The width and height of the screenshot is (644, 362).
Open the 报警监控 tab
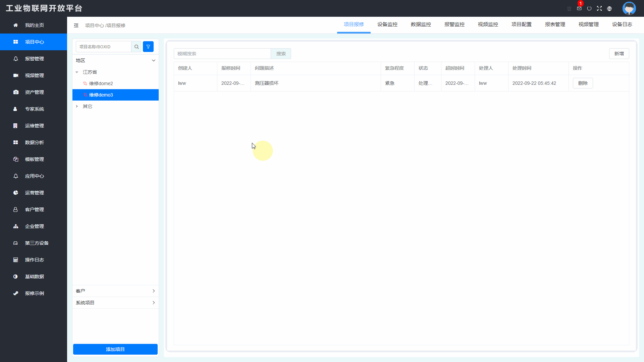point(454,24)
